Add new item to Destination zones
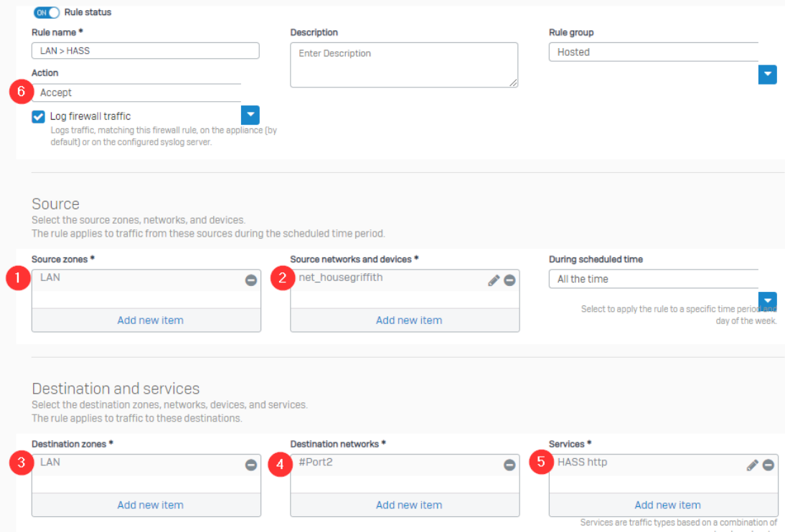The image size is (785, 532). pyautogui.click(x=150, y=505)
